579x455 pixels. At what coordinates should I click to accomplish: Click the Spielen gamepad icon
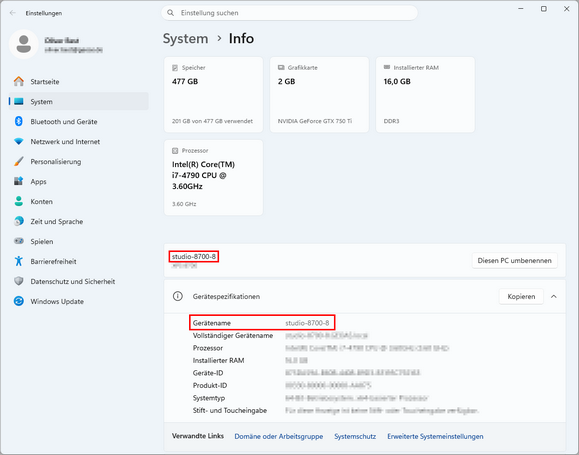tap(18, 241)
